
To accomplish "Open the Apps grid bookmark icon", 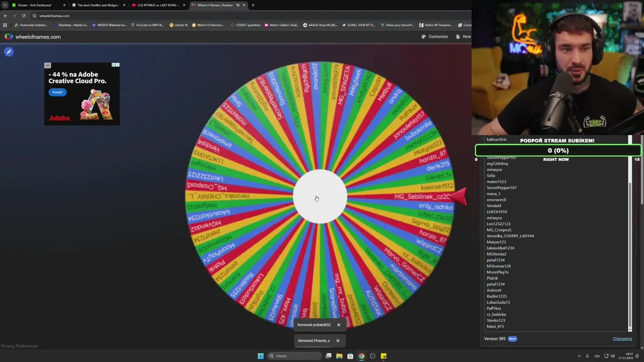I will [5, 25].
